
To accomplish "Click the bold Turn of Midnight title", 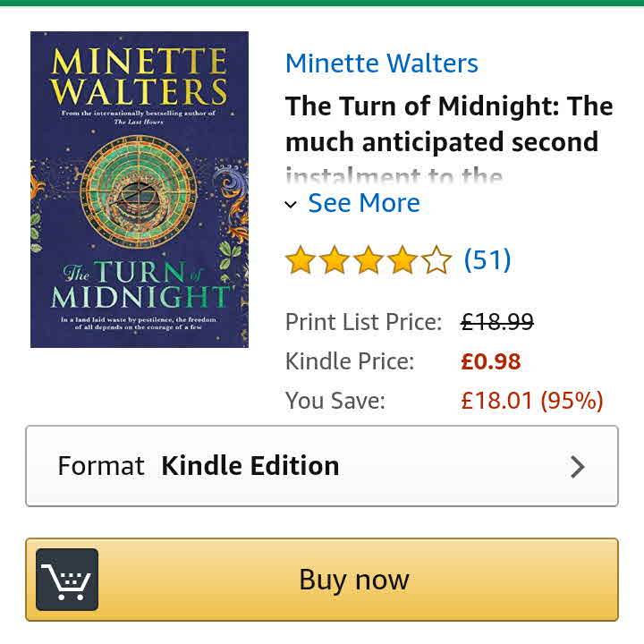I will 449,123.
